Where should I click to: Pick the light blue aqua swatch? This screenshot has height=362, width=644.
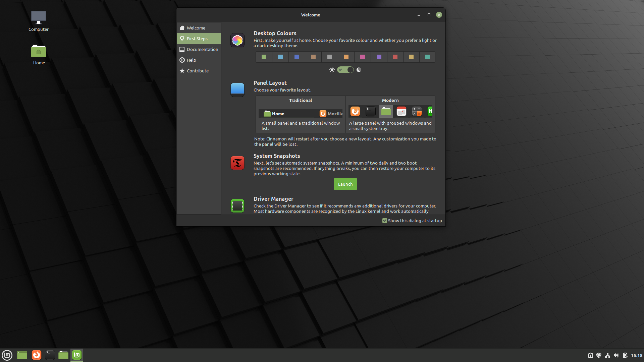coord(280,57)
